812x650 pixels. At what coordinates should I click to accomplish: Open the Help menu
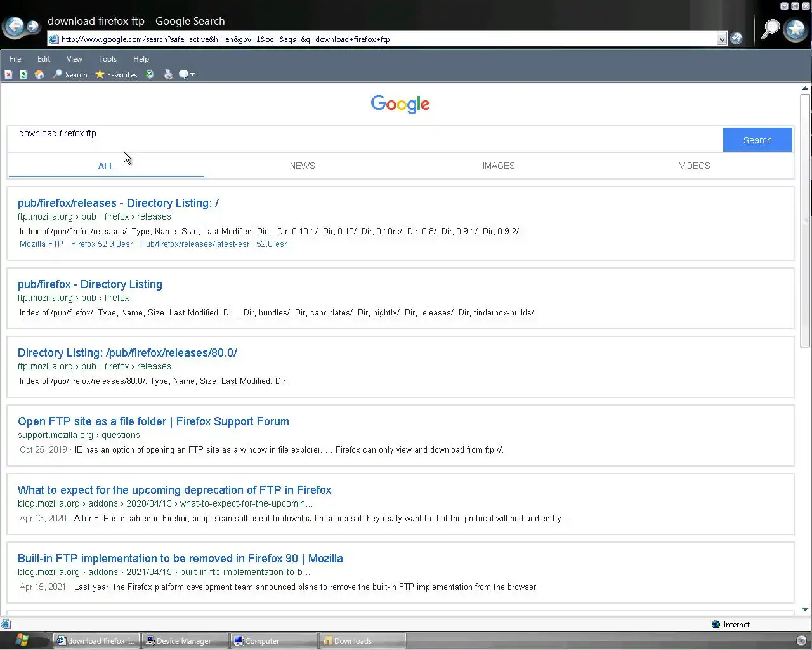coord(141,58)
